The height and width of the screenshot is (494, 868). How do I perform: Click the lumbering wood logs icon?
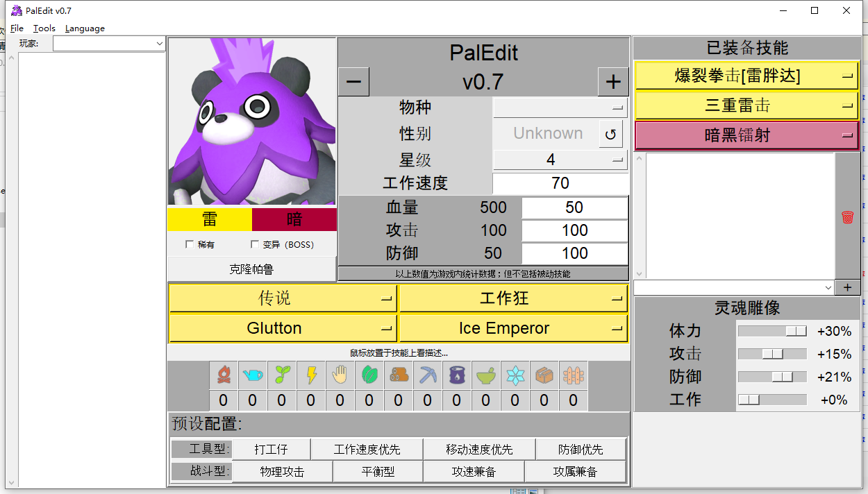pos(399,375)
